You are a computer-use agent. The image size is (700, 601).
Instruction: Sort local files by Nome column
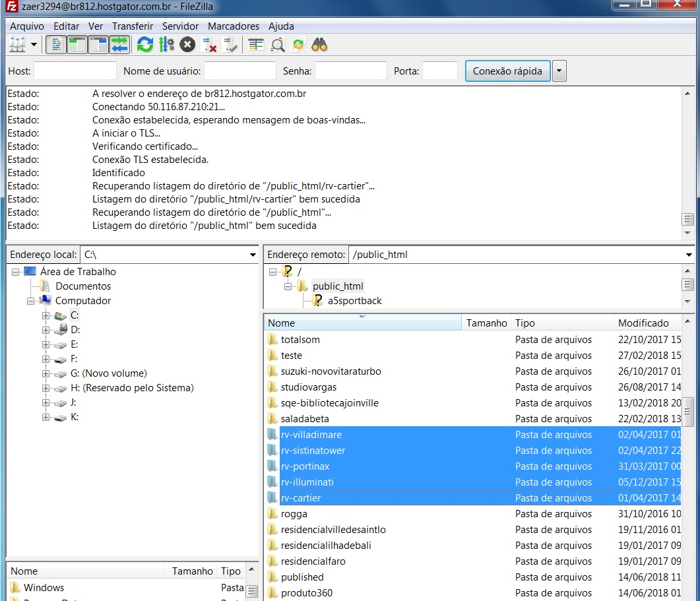tap(86, 571)
